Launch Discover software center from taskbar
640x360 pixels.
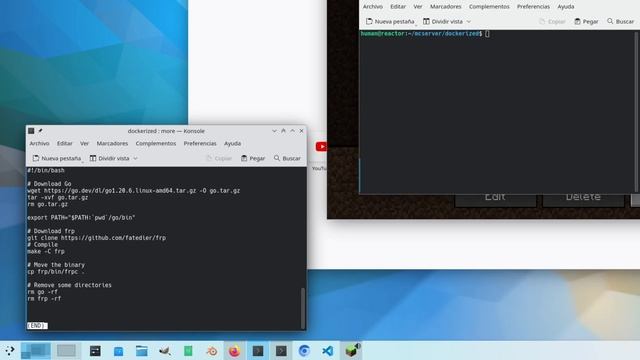click(118, 351)
